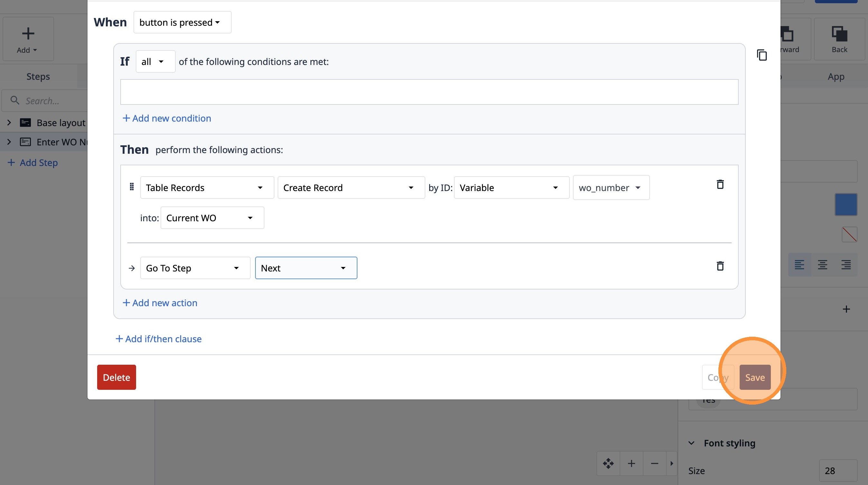
Task: Delete the Go To Step action
Action: pyautogui.click(x=720, y=266)
